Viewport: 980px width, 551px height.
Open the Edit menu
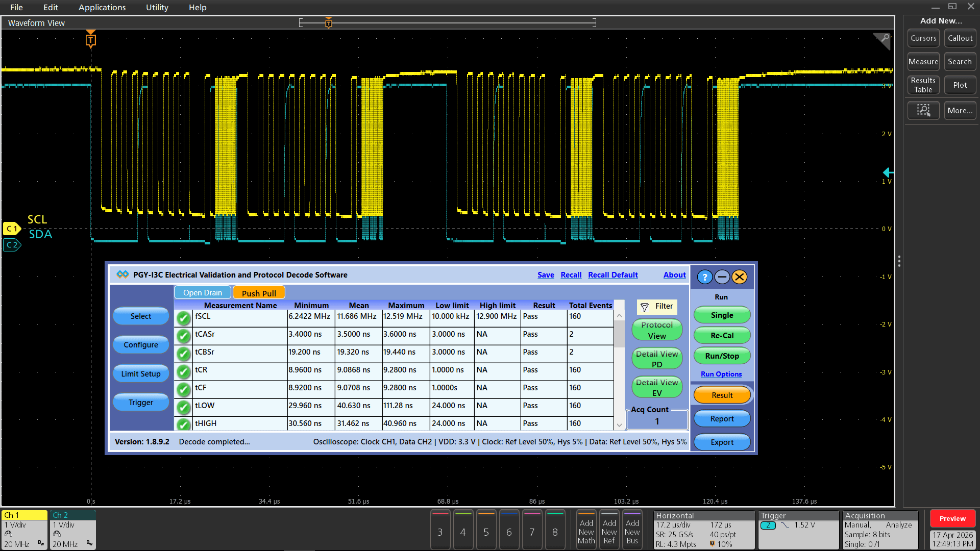tap(51, 7)
